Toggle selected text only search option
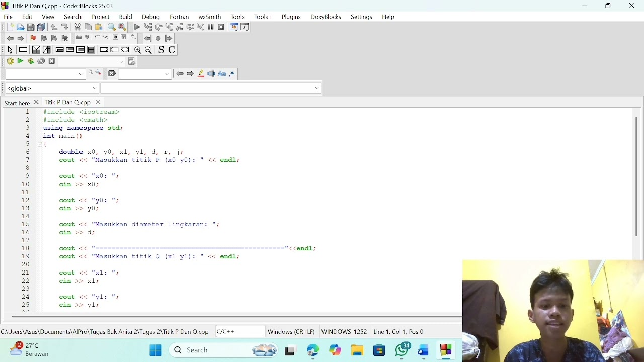 coord(211,74)
